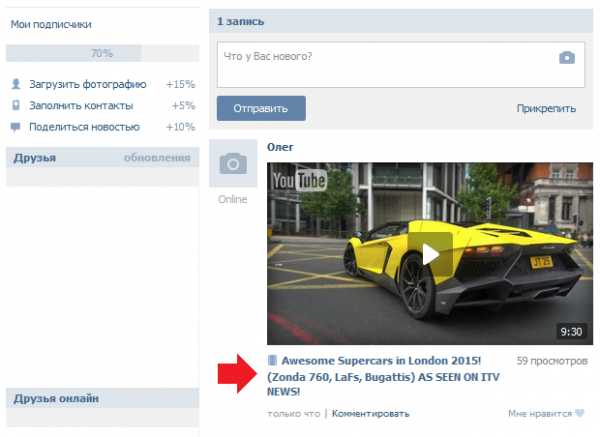The height and width of the screenshot is (437, 600).
Task: Click the YouTube logo on the video
Action: click(300, 181)
